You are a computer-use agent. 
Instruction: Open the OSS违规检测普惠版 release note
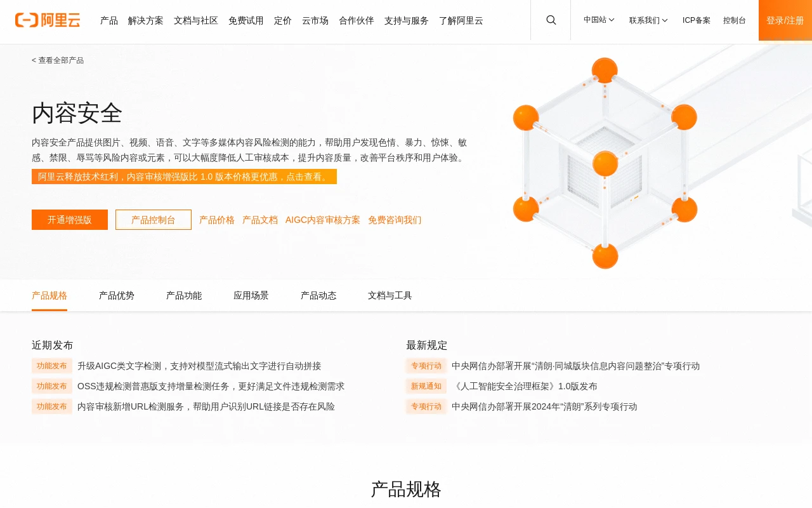click(211, 386)
